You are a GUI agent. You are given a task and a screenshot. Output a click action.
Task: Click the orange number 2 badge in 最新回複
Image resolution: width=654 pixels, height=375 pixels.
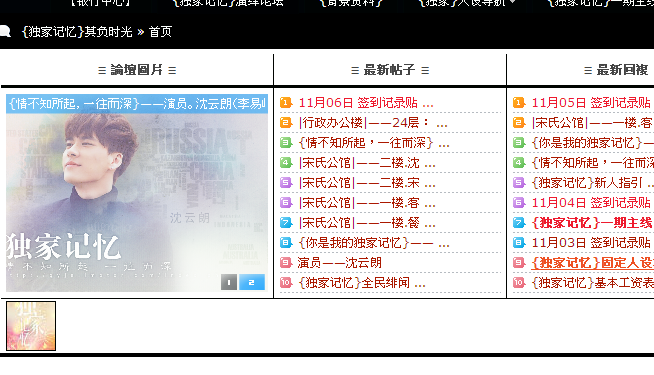(518, 122)
